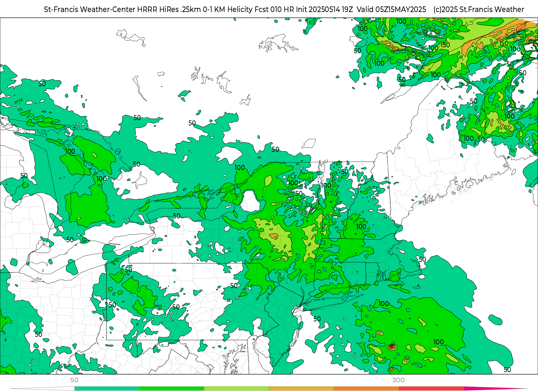Click the orange legend segment before 300
The image size is (538, 392).
[x=366, y=388]
